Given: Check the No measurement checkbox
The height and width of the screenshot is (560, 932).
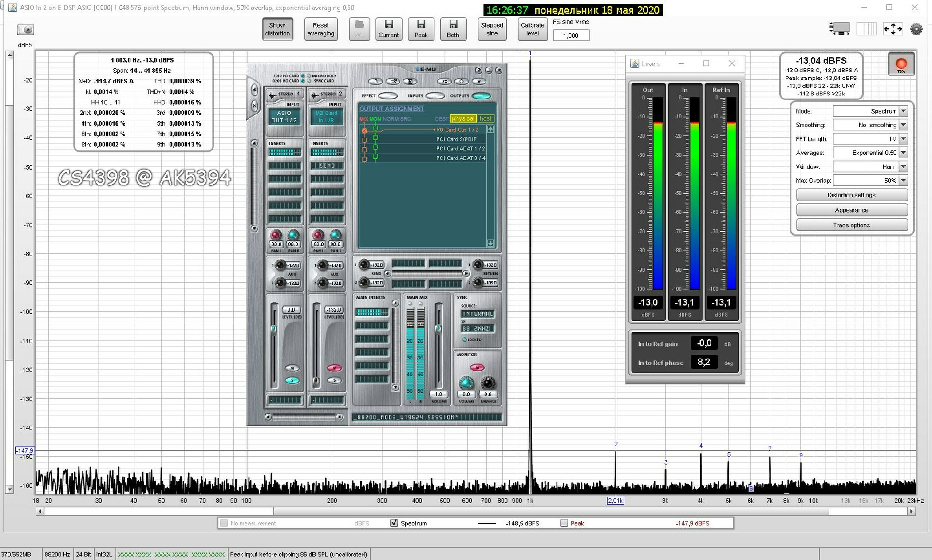Looking at the screenshot, I should [x=224, y=523].
